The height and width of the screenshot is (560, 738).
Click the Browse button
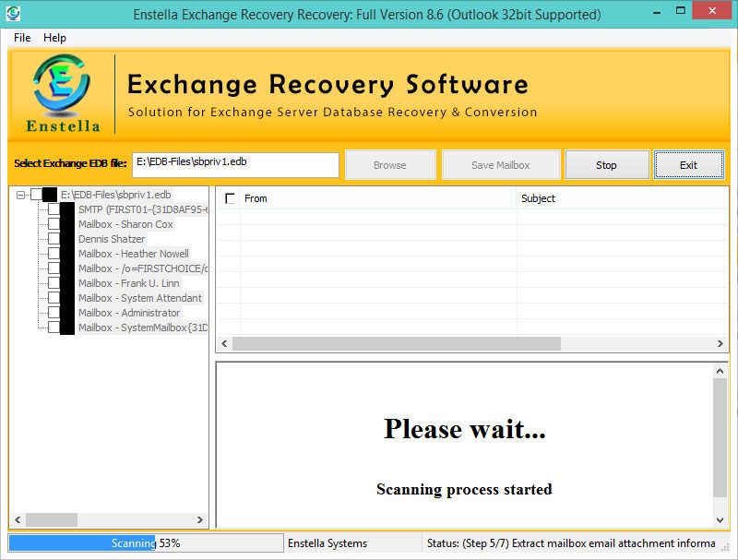pos(390,165)
